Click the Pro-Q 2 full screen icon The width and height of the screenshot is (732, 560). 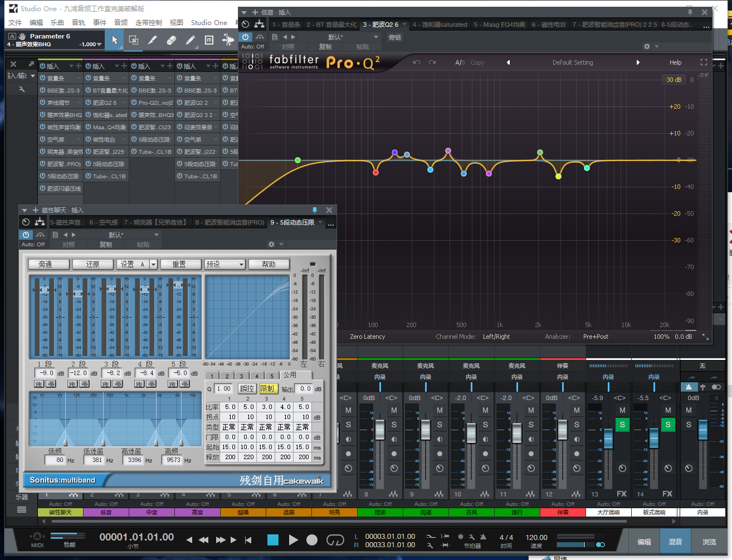click(x=704, y=62)
